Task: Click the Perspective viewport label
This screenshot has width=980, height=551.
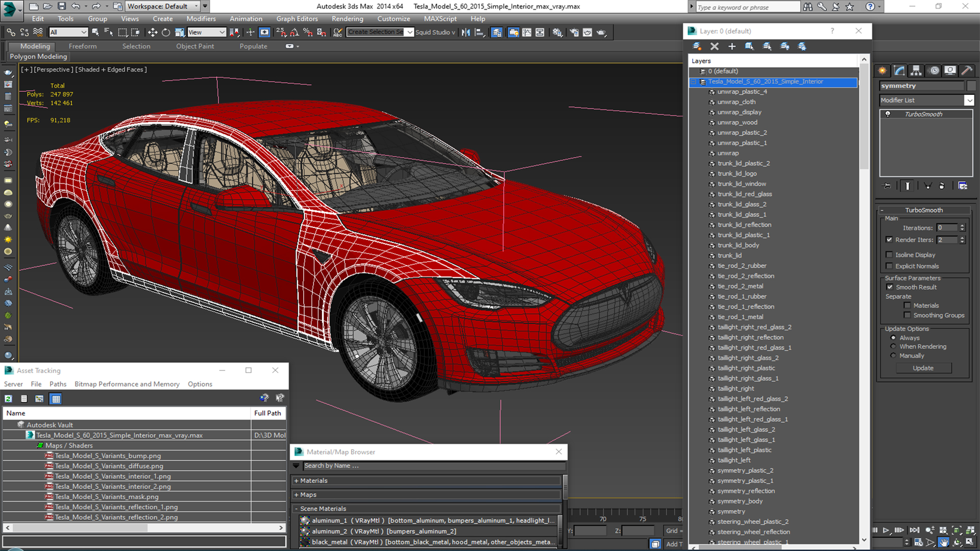Action: (54, 69)
